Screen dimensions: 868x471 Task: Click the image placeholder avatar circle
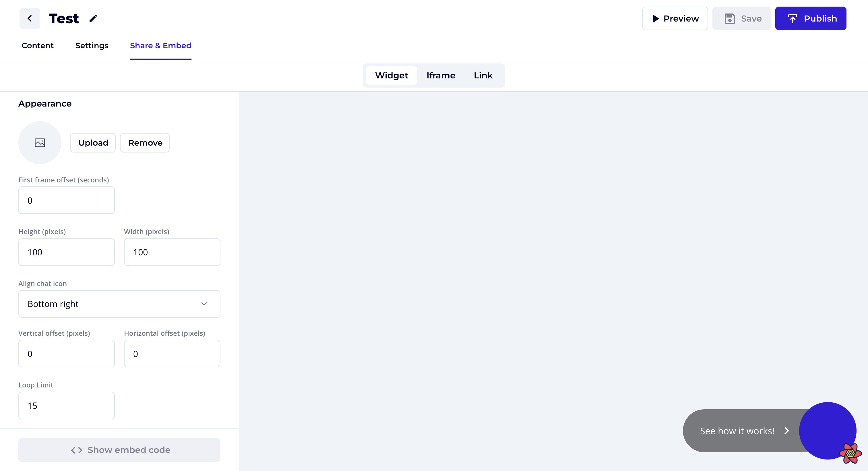[40, 143]
